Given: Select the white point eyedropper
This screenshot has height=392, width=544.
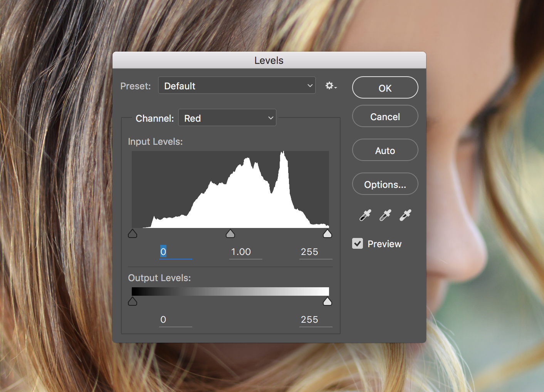Looking at the screenshot, I should coord(405,215).
